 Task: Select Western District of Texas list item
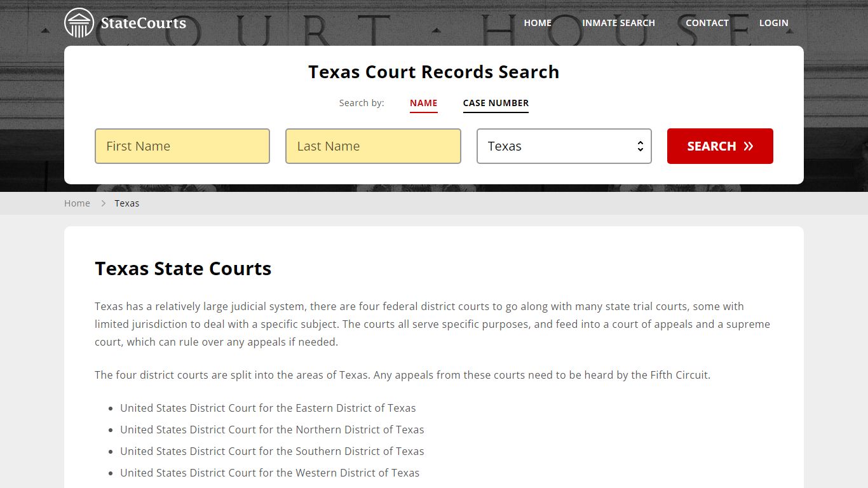pyautogui.click(x=269, y=473)
